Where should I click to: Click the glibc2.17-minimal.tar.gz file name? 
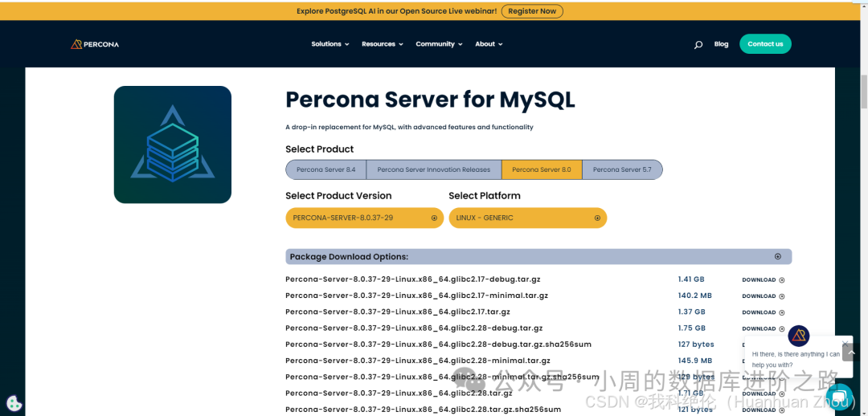(x=417, y=296)
